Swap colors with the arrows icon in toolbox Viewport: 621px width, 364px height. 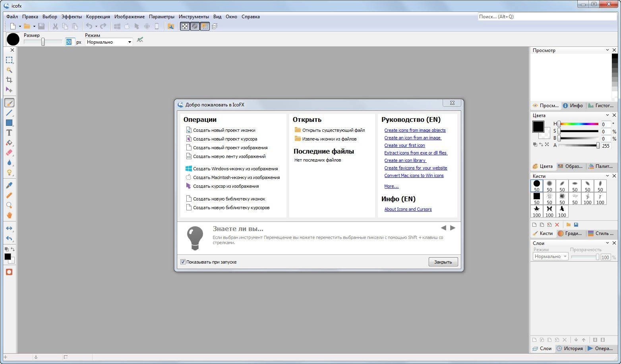pos(13,249)
